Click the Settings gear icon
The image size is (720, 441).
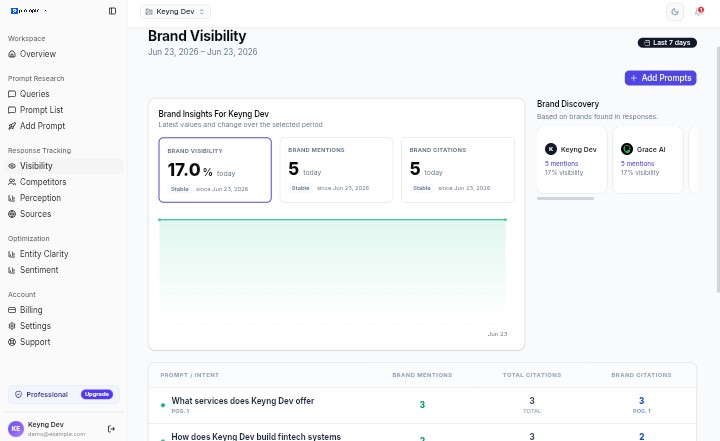12,326
